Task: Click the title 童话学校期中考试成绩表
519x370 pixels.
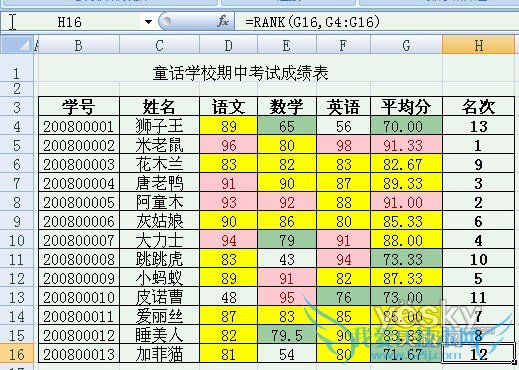Action: point(241,73)
